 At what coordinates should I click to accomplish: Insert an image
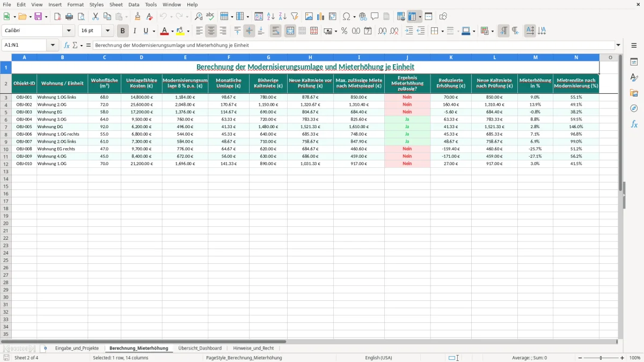309,17
